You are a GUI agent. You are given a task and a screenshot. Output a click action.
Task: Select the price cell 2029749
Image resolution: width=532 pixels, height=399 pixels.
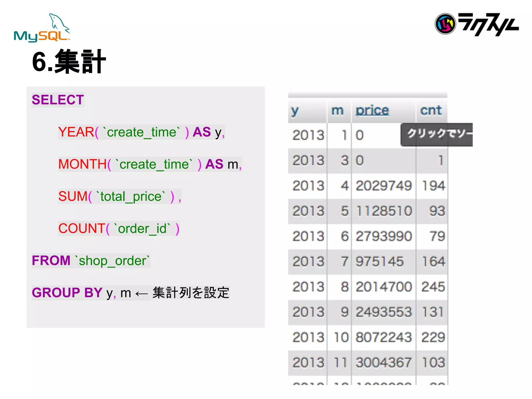(384, 186)
